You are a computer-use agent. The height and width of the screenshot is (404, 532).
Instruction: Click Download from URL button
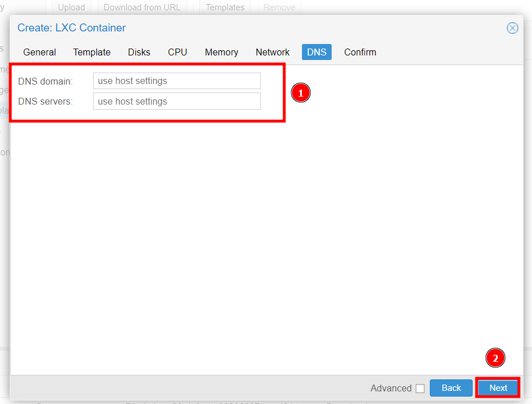(142, 7)
